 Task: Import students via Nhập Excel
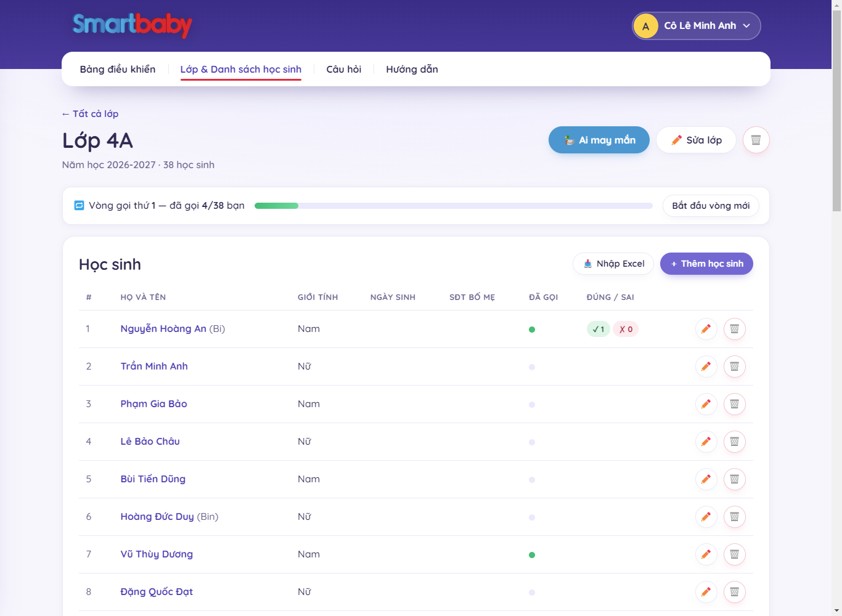click(613, 264)
